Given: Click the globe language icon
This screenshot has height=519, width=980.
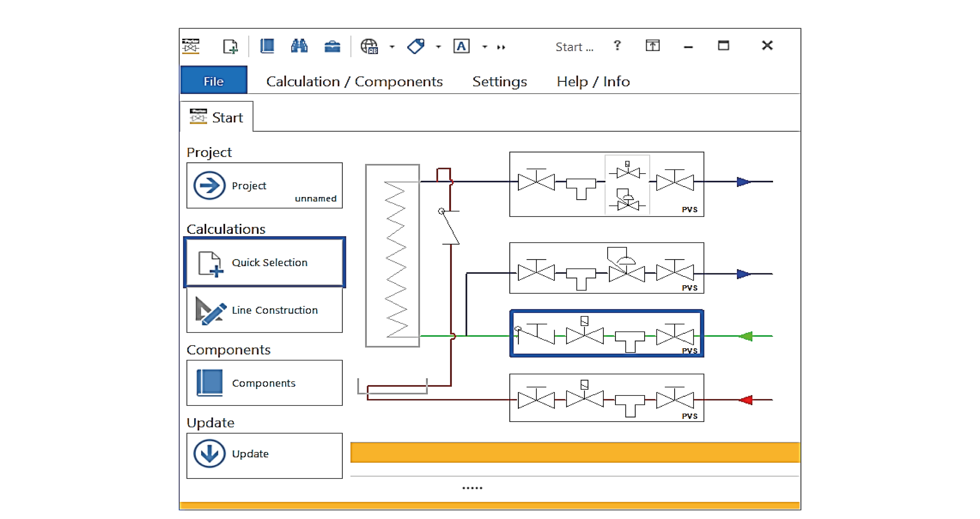Looking at the screenshot, I should click(369, 46).
